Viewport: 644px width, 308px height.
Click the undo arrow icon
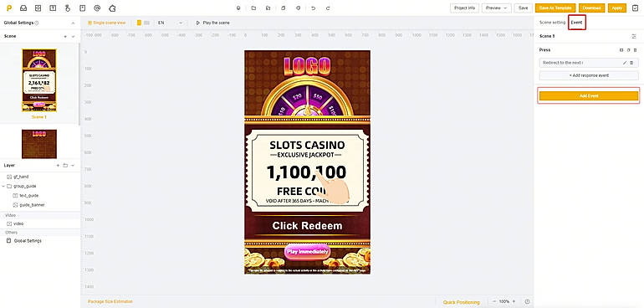point(314,8)
